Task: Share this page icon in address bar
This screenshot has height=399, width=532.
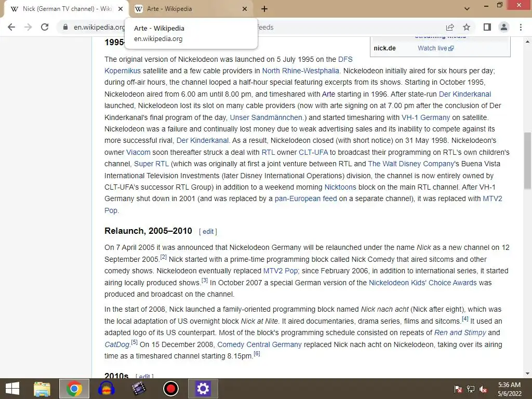Action: (450, 27)
